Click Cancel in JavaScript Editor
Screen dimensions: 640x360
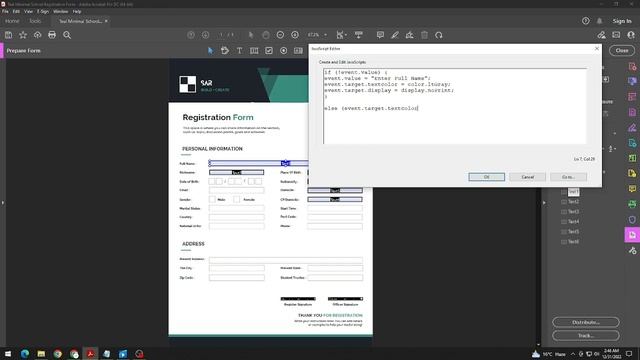[527, 177]
